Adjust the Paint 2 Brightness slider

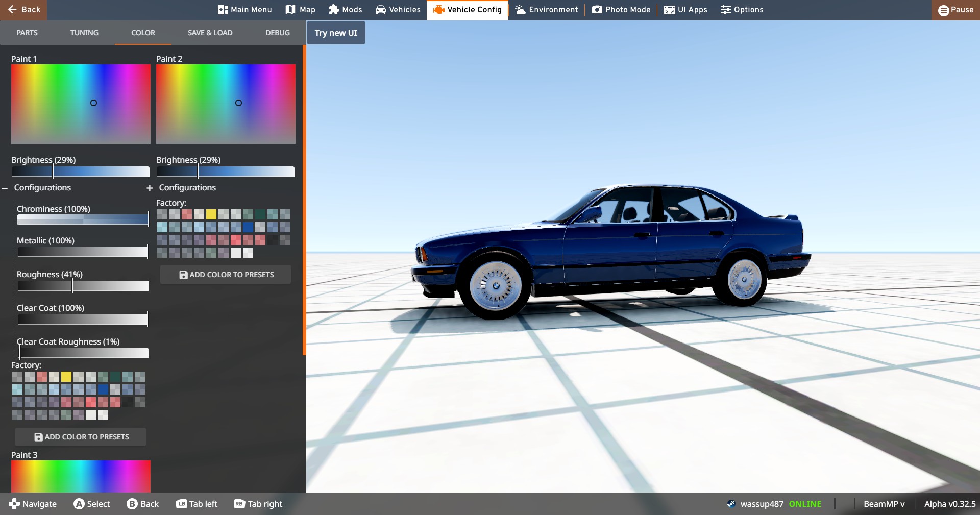point(226,171)
